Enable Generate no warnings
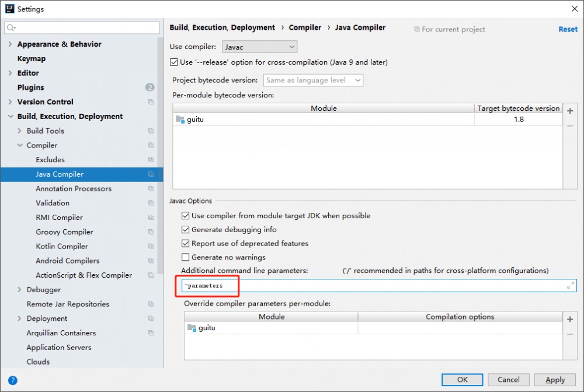The height and width of the screenshot is (392, 584). coord(186,257)
